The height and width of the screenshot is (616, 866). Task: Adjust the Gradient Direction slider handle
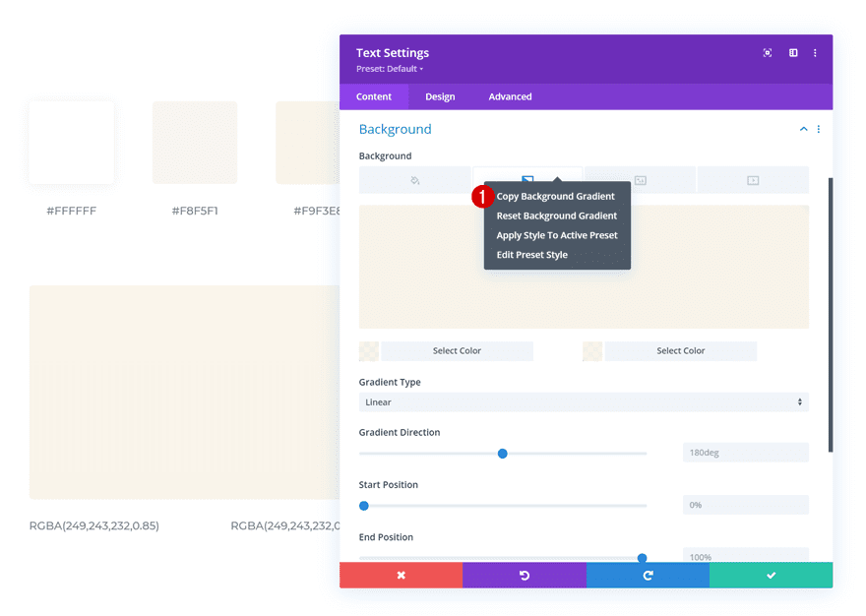tap(503, 454)
